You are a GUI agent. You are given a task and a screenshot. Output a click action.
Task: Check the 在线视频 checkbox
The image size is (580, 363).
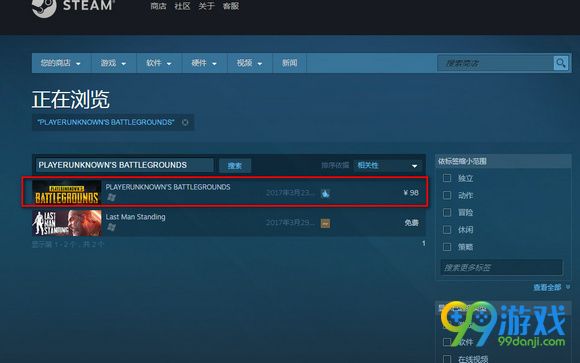[447, 359]
